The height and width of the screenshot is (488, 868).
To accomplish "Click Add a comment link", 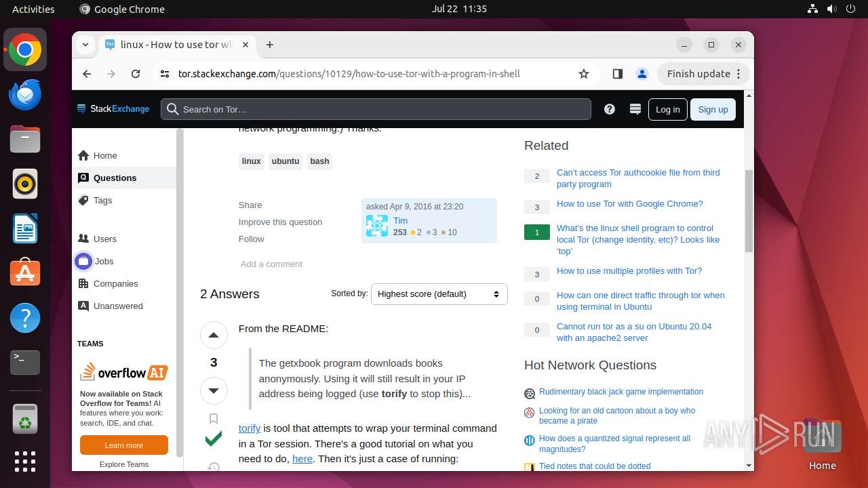I will click(x=271, y=264).
